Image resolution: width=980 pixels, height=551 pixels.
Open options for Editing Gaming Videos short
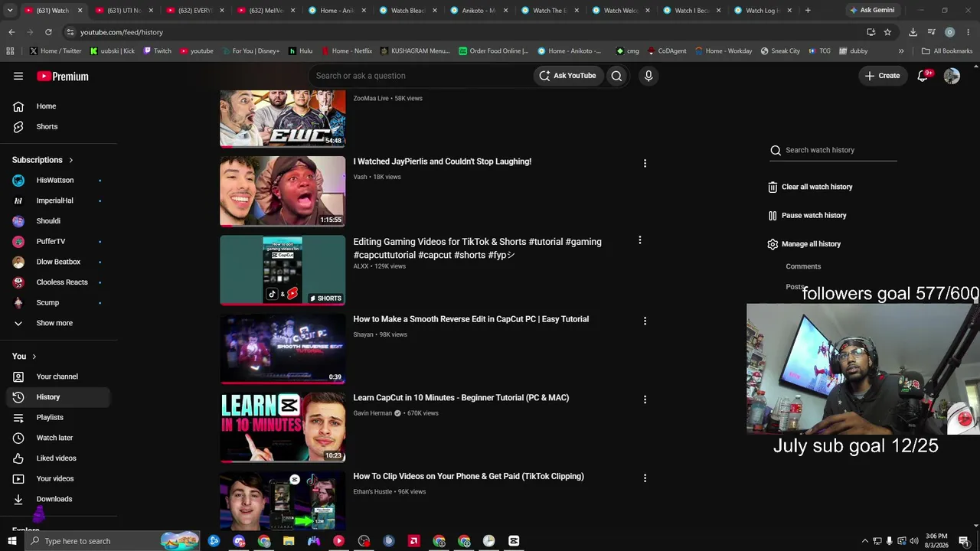pos(639,240)
